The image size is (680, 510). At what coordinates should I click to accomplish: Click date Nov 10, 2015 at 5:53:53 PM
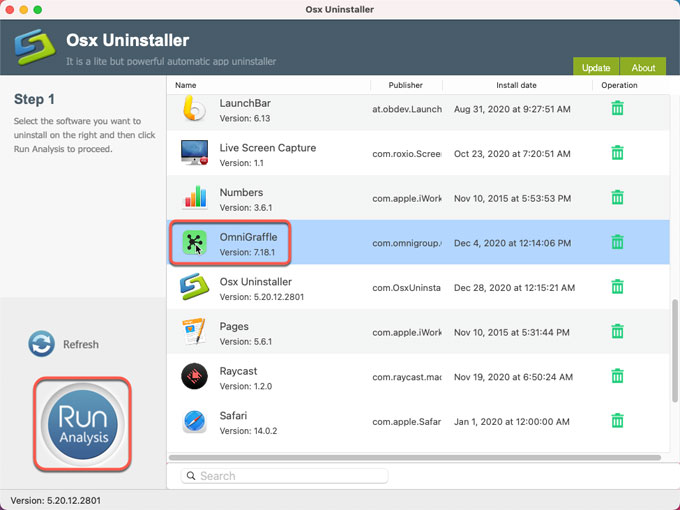click(x=512, y=199)
